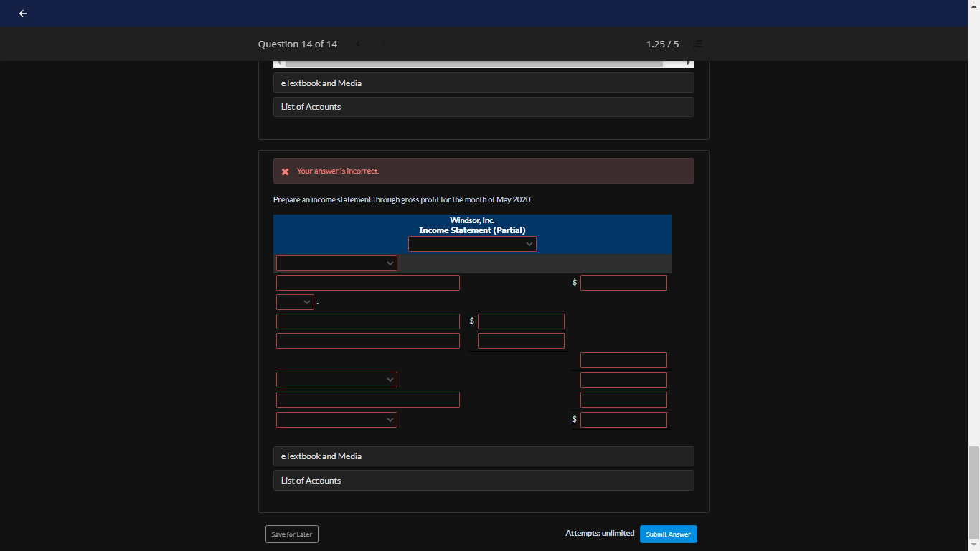
Task: Click the 'Attempts: unlimited' text
Action: (x=600, y=533)
